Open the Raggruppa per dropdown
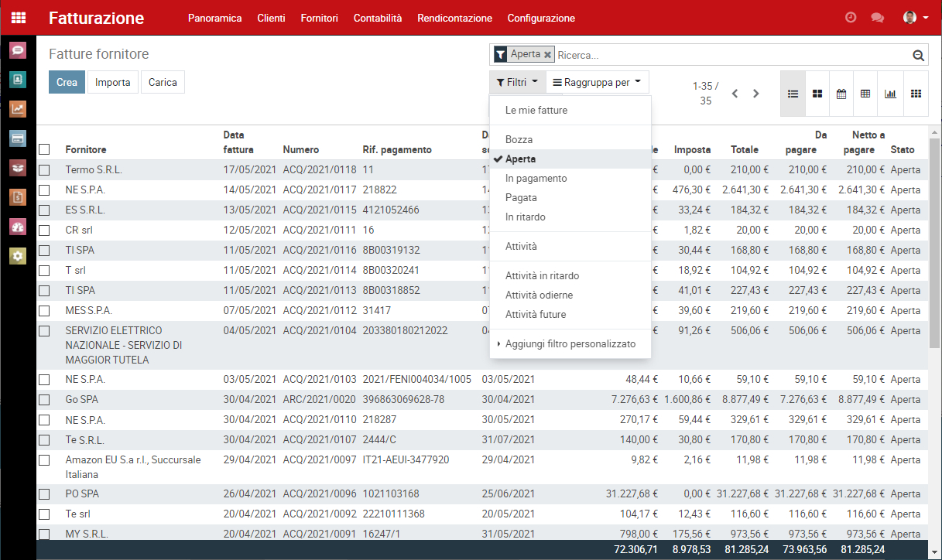Screen dimensions: 942x560 point(598,82)
